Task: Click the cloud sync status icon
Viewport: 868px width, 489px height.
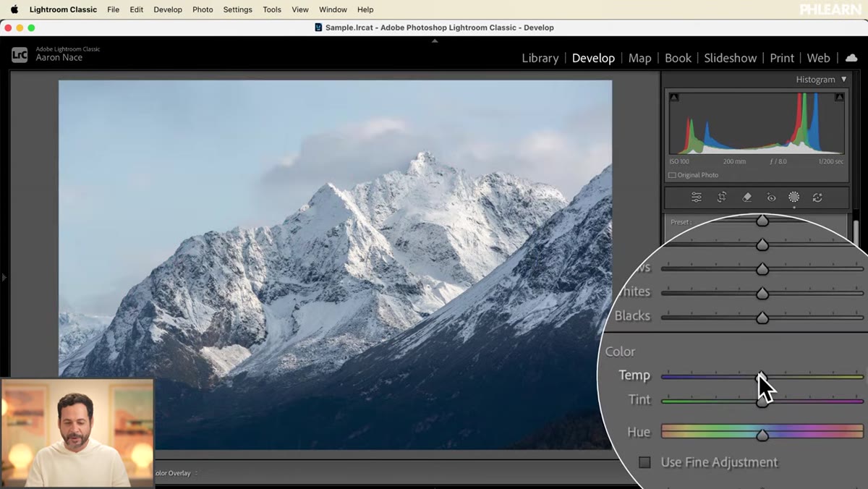Action: pyautogui.click(x=851, y=58)
